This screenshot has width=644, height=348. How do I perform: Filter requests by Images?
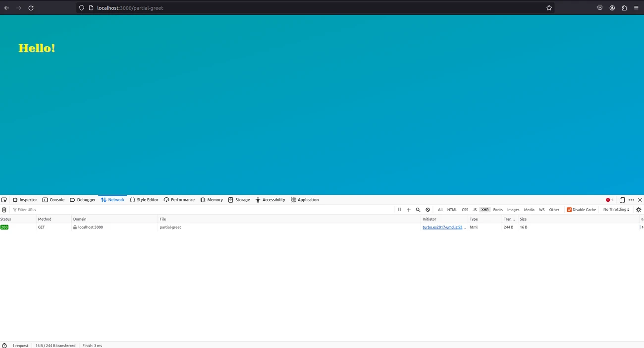click(513, 210)
